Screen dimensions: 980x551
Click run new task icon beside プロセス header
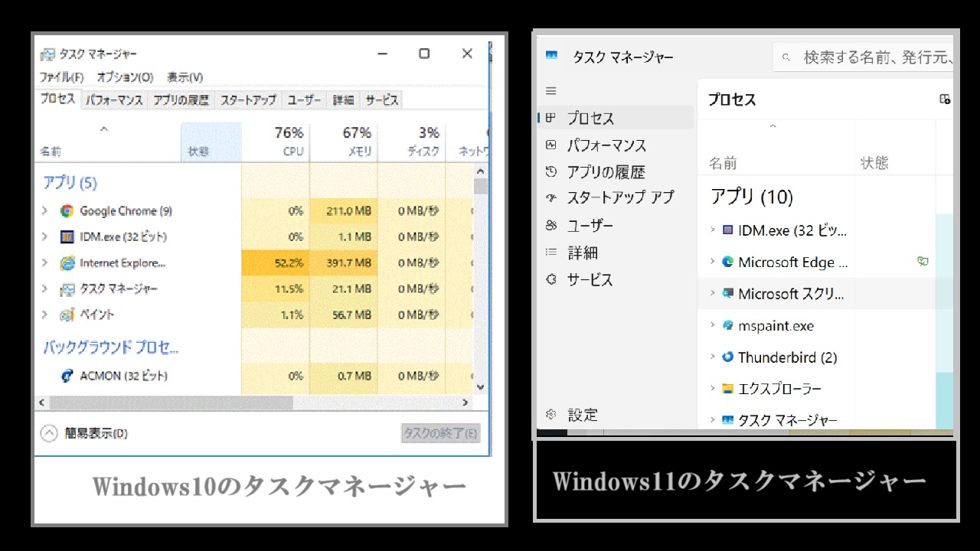945,99
